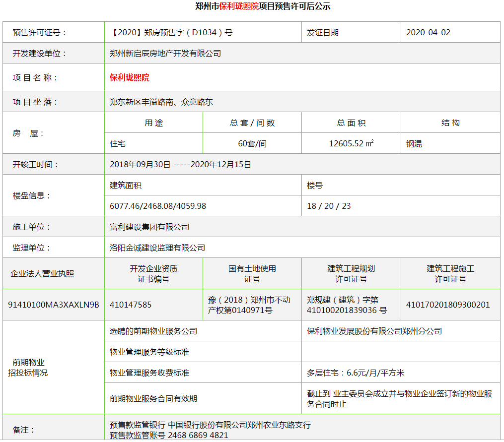Select fee 多层住宅：6.6元/月/平方米

click(x=356, y=373)
